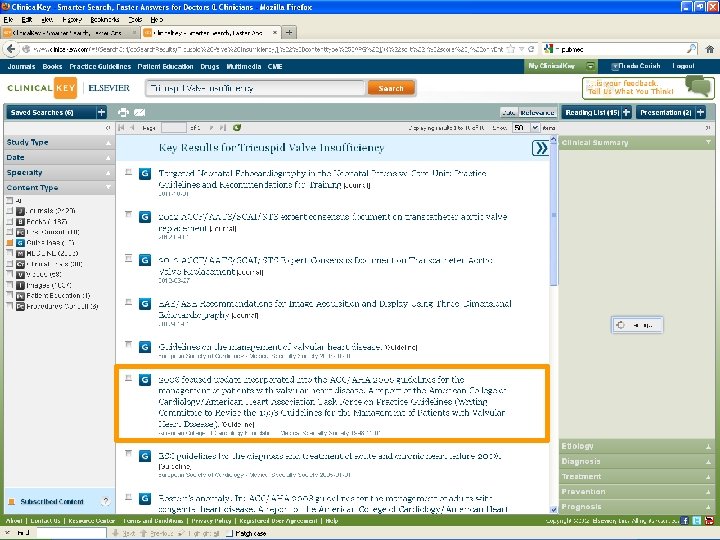The image size is (720, 540).
Task: Go to last page of results
Action: (x=223, y=128)
